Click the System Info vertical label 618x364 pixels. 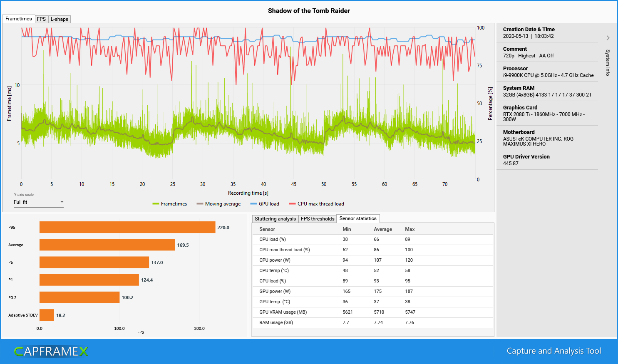(608, 62)
